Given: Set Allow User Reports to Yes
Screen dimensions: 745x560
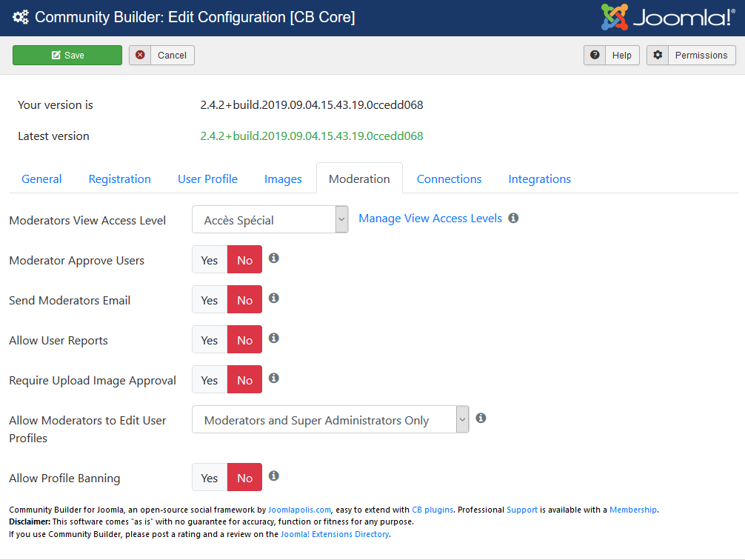Looking at the screenshot, I should (x=210, y=339).
